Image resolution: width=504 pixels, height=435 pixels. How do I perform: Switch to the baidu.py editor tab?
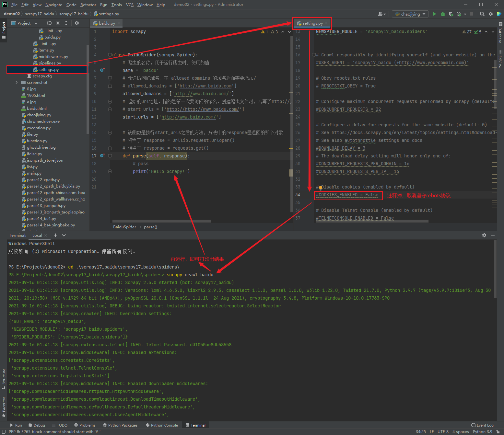click(x=106, y=23)
